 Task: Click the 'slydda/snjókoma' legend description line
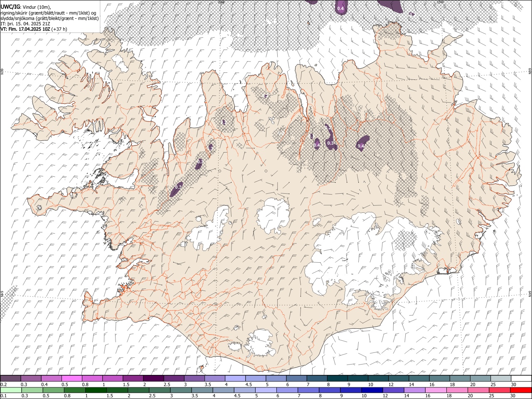click(49, 18)
